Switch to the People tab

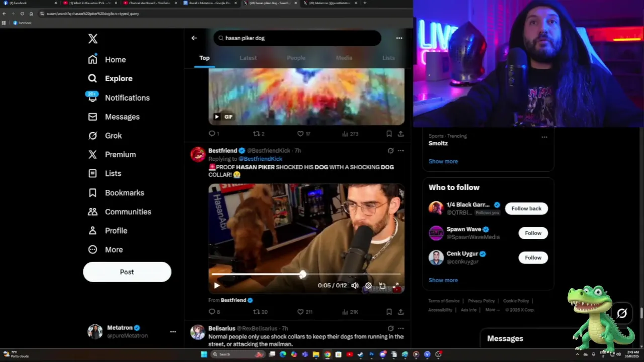(296, 58)
